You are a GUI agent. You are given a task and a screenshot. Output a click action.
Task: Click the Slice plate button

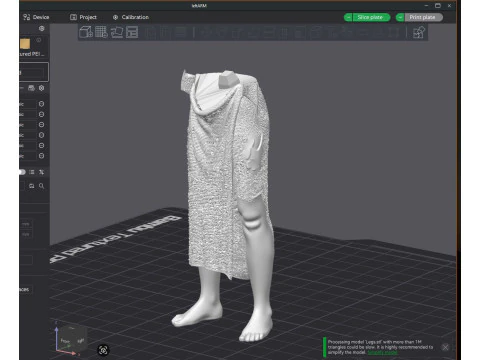[371, 17]
